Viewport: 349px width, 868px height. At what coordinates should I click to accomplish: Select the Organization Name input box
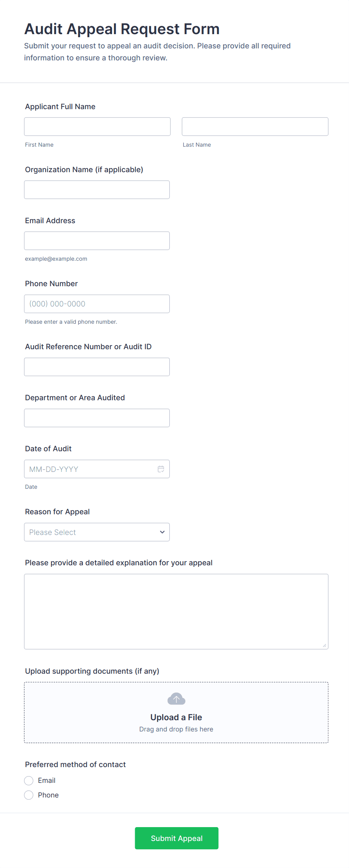tap(97, 190)
